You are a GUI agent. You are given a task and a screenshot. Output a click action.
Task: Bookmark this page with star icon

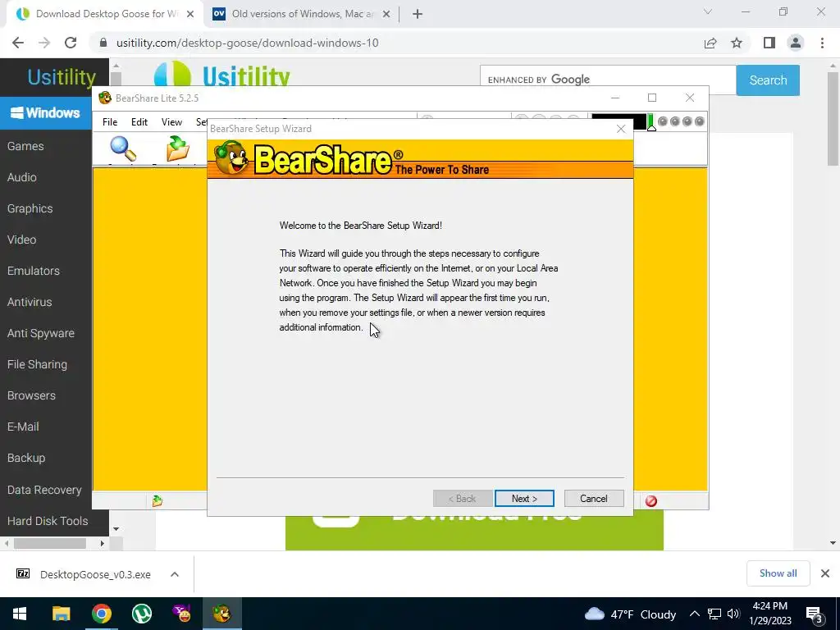coord(737,43)
